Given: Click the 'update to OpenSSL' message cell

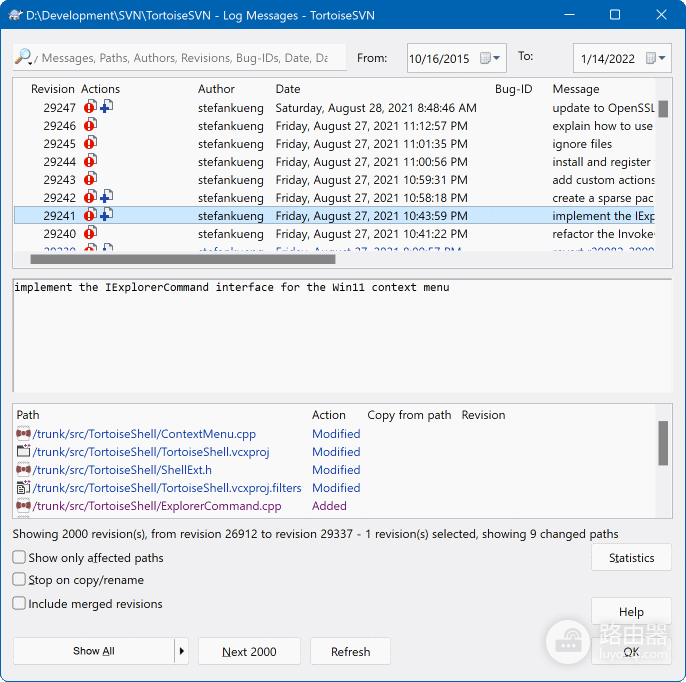Looking at the screenshot, I should pyautogui.click(x=603, y=108).
